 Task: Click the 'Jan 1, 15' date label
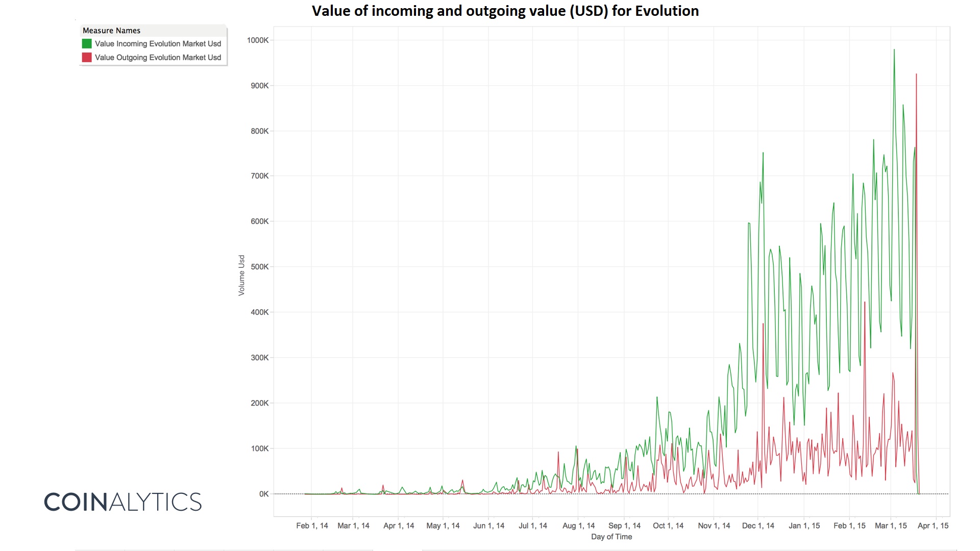pos(804,525)
